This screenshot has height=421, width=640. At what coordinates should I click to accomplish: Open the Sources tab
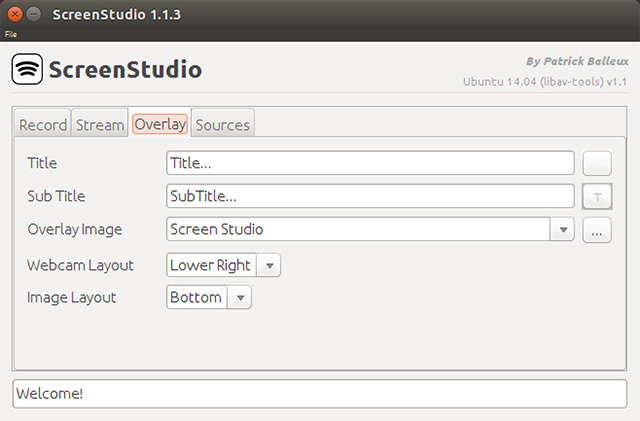pyautogui.click(x=222, y=124)
